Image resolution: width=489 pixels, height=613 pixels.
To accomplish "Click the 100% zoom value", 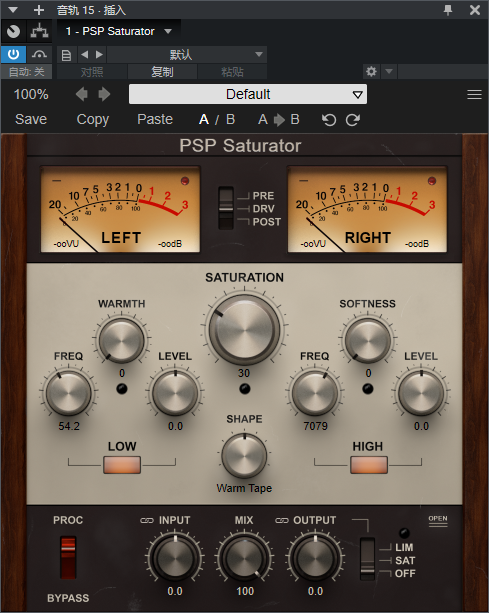I will (x=31, y=94).
